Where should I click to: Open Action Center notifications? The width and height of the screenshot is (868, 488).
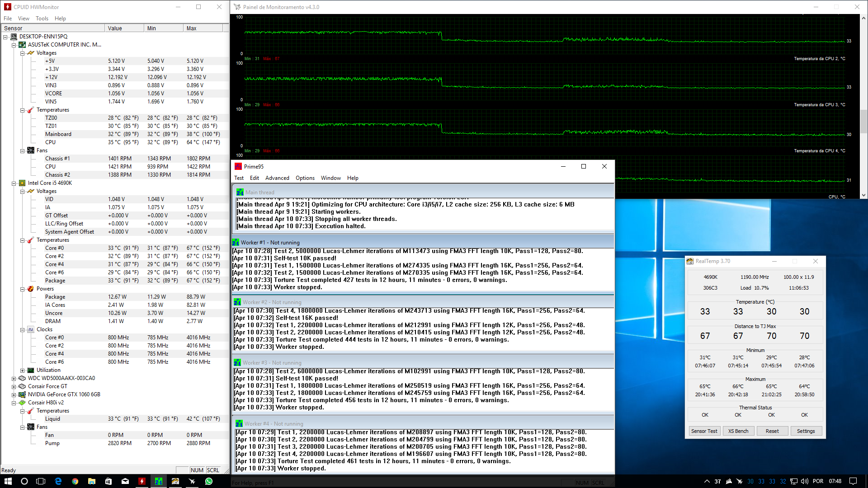pos(853,481)
